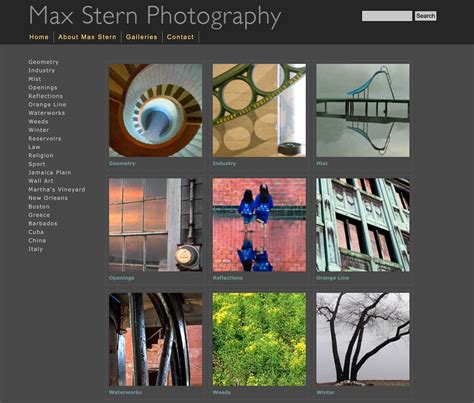474x403 pixels.
Task: Open the Religion gallery link
Action: (41, 155)
